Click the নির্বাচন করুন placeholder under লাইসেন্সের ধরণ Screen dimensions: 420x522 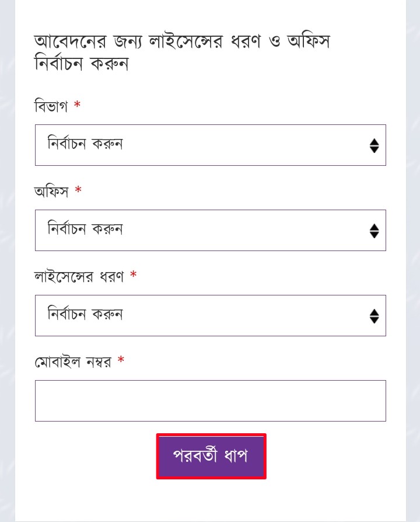tap(85, 314)
